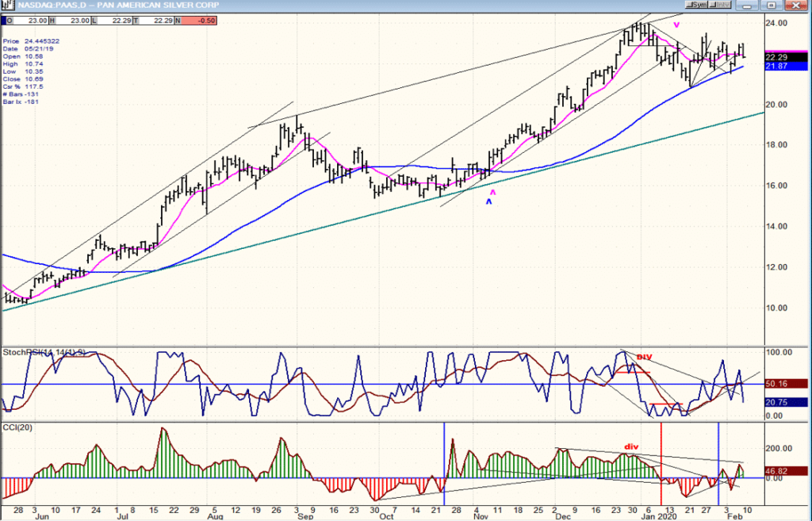The image size is (812, 521).
Task: Select the StochRSI indicator title label
Action: pos(44,352)
